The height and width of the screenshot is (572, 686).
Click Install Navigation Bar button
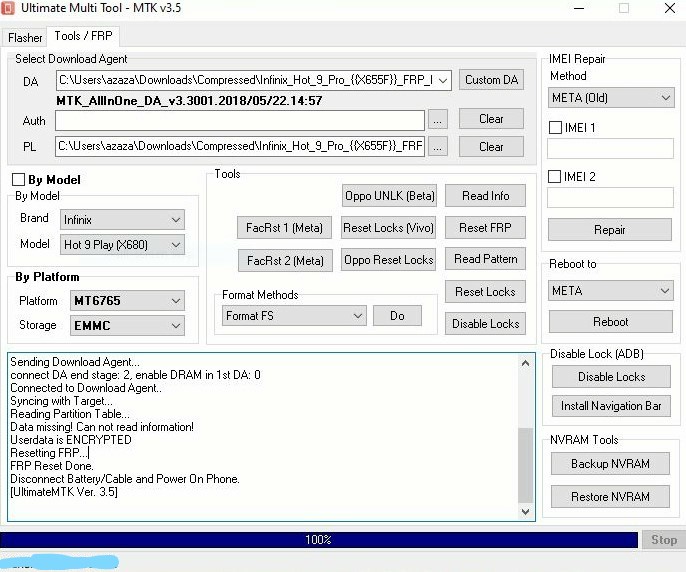[611, 406]
